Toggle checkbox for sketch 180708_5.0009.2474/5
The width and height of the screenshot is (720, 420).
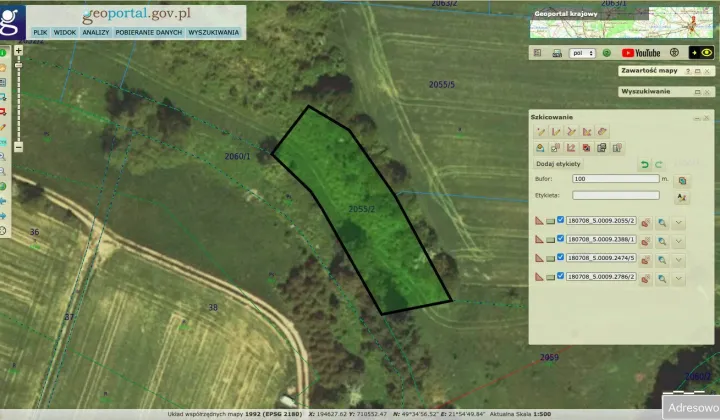click(x=561, y=257)
